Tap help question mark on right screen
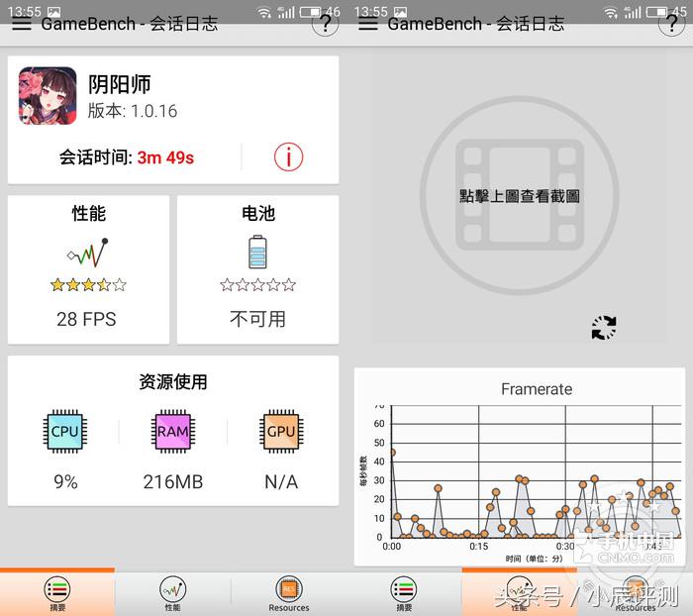The width and height of the screenshot is (693, 616). point(672,23)
